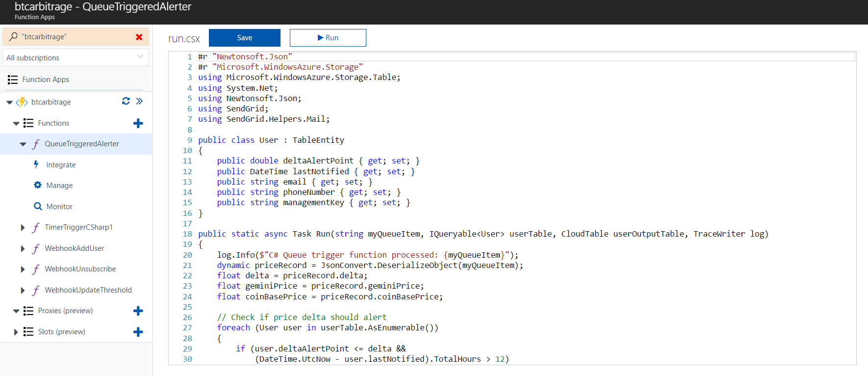The height and width of the screenshot is (376, 868).
Task: Add a new proxy with plus
Action: 138,311
